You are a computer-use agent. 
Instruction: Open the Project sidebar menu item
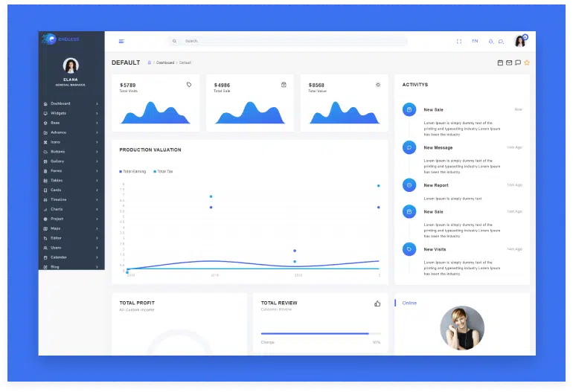point(71,219)
